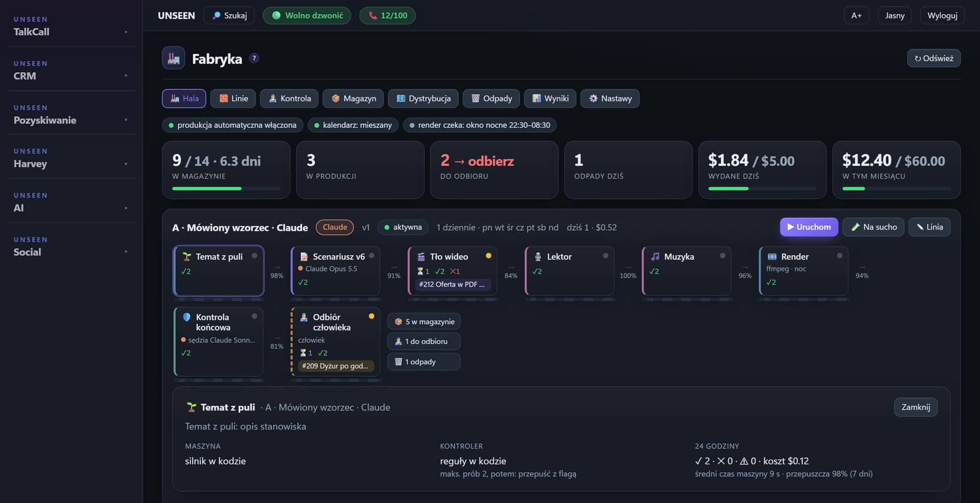Click the sprout icon on Temat z puli card
Viewport: 980px width, 503px height.
pyautogui.click(x=187, y=256)
